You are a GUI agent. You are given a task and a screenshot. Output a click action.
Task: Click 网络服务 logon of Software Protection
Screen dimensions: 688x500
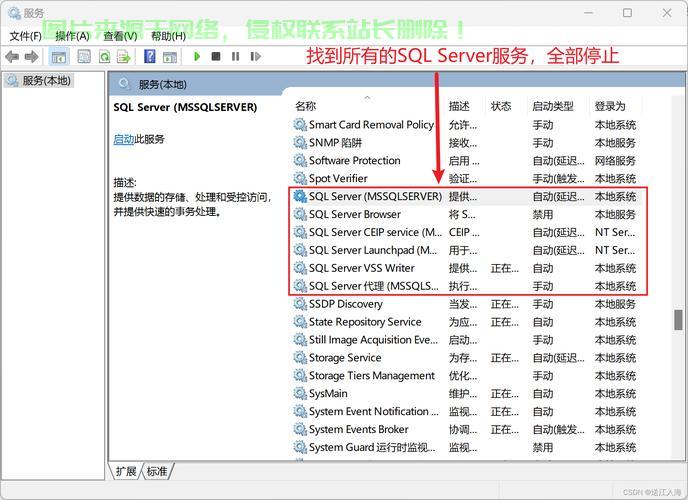point(615,161)
